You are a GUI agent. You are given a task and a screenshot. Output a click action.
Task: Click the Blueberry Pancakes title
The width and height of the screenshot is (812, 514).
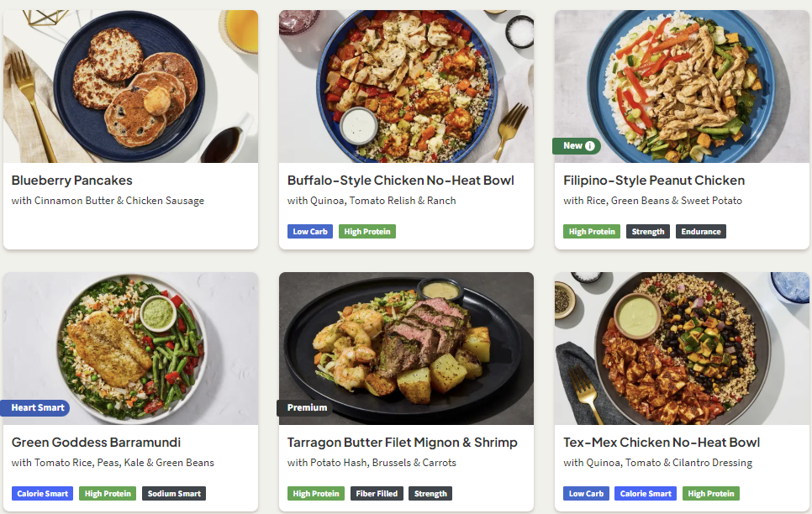[x=72, y=180]
